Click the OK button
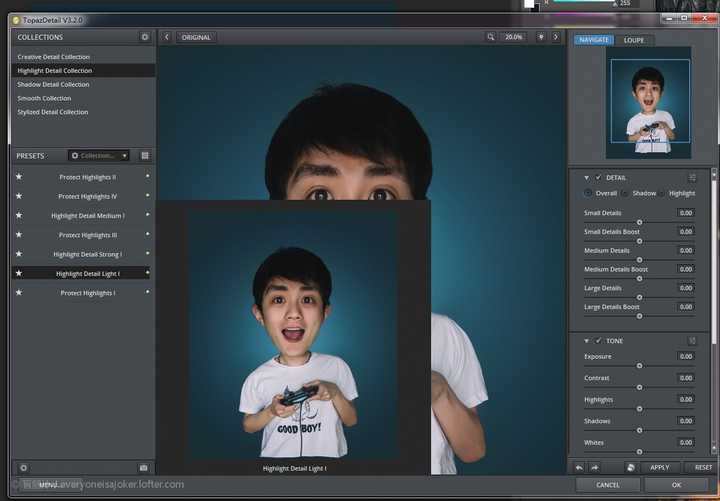720x501 pixels. pyautogui.click(x=676, y=485)
